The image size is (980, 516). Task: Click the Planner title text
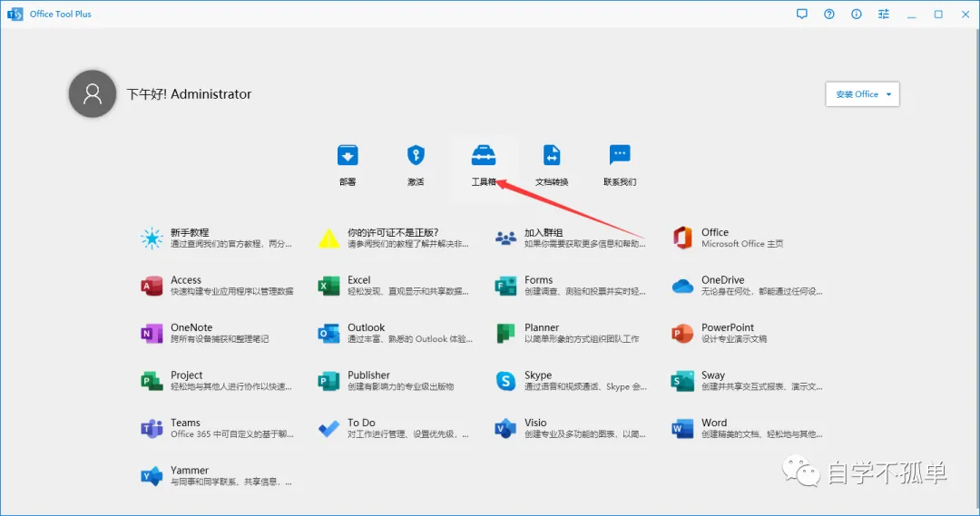coord(541,327)
